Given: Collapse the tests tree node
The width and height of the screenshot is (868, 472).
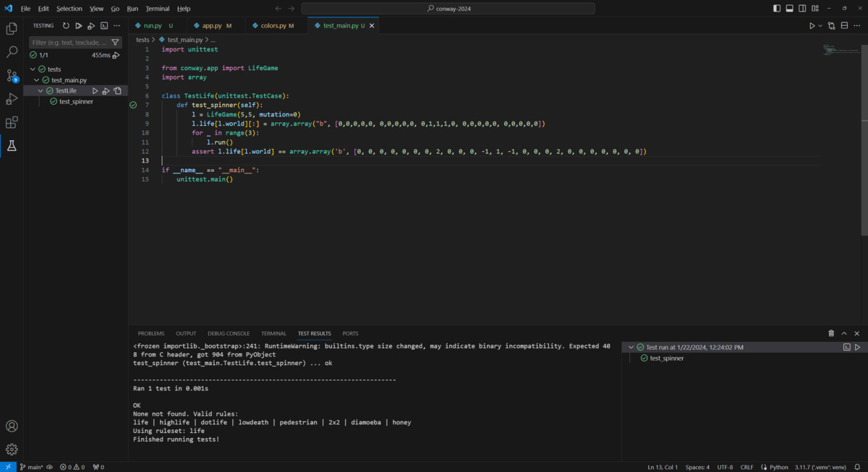Looking at the screenshot, I should (x=33, y=69).
